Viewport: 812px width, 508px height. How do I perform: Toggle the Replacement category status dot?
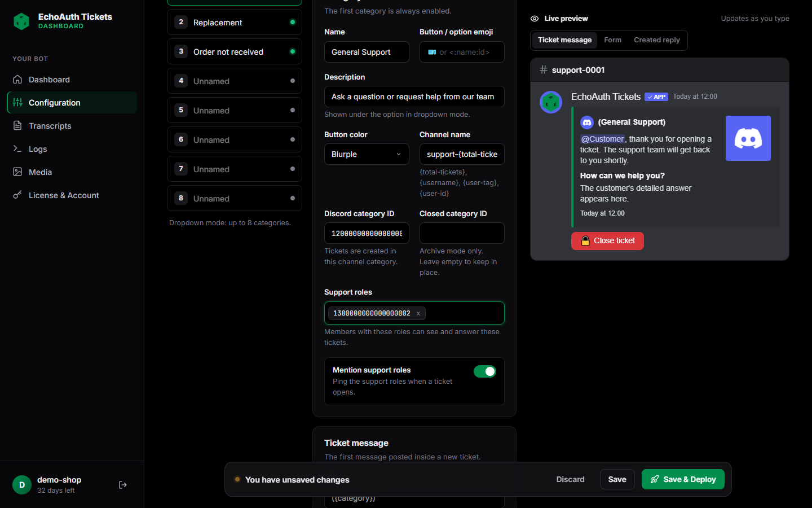pyautogui.click(x=293, y=22)
